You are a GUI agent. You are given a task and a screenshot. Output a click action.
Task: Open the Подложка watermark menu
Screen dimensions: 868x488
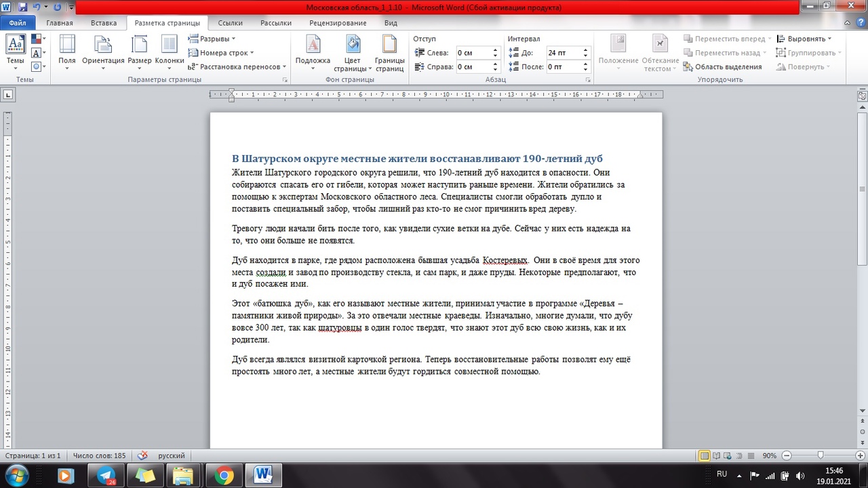pyautogui.click(x=313, y=52)
